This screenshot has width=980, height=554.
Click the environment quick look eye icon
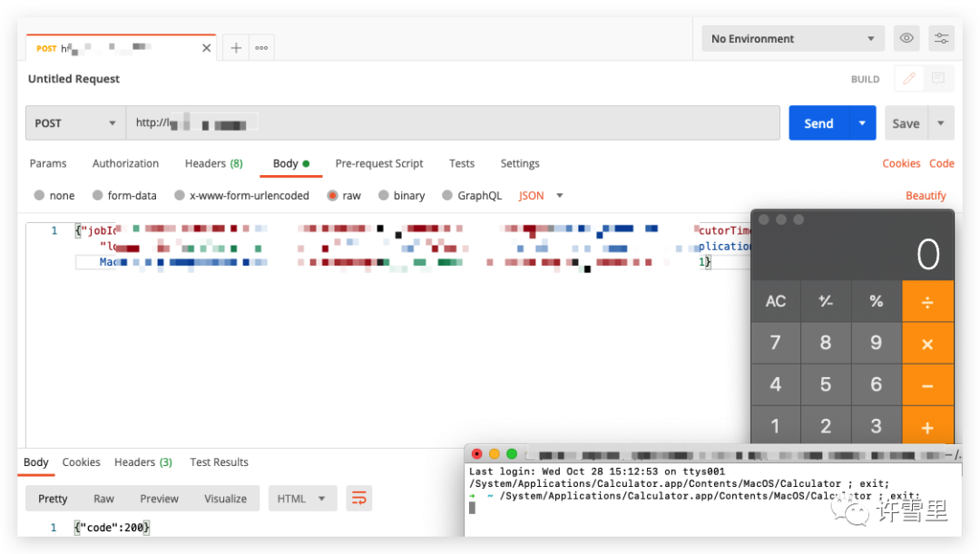[906, 39]
